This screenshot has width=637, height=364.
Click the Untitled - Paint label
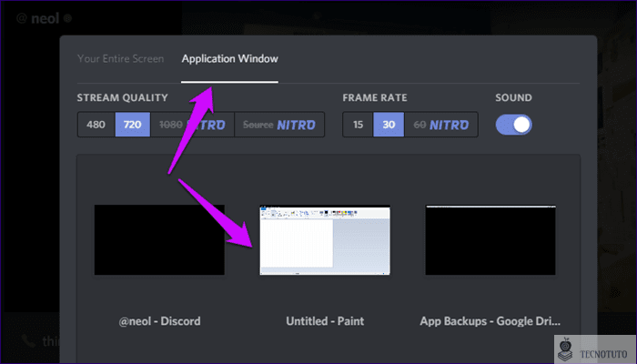325,321
